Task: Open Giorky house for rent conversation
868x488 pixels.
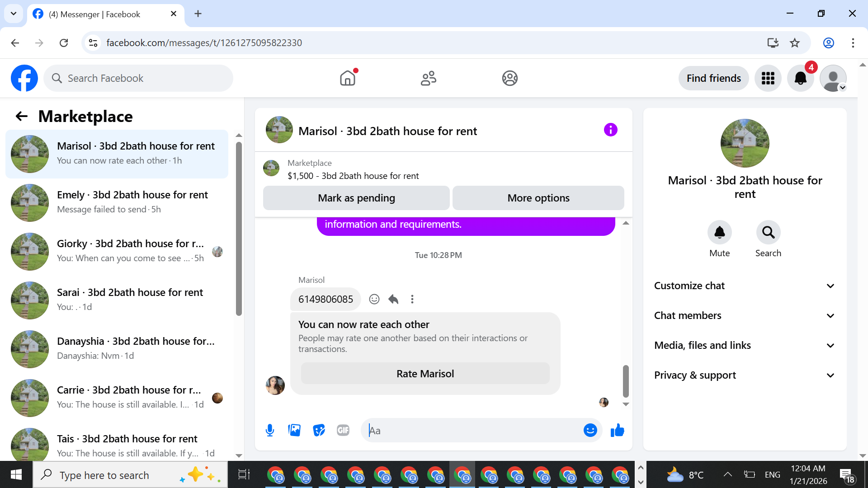Action: pyautogui.click(x=117, y=252)
